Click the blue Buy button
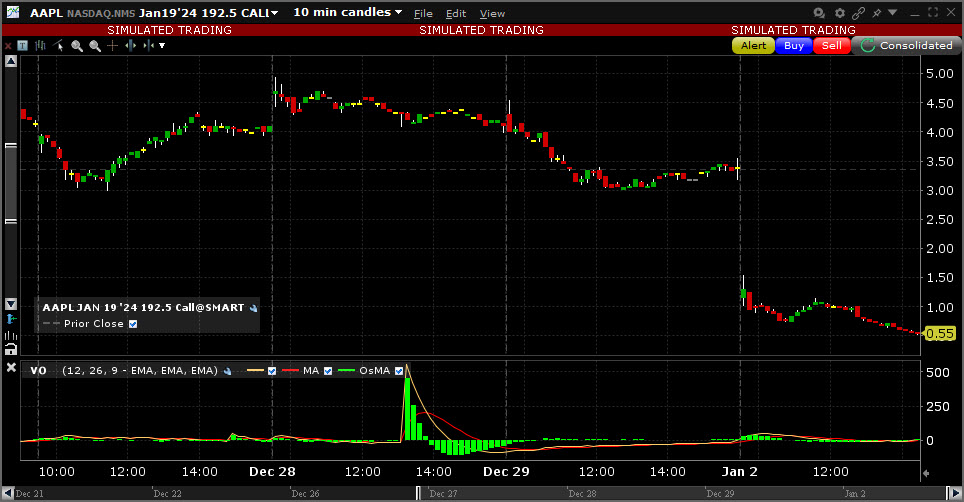The height and width of the screenshot is (502, 964). 794,45
